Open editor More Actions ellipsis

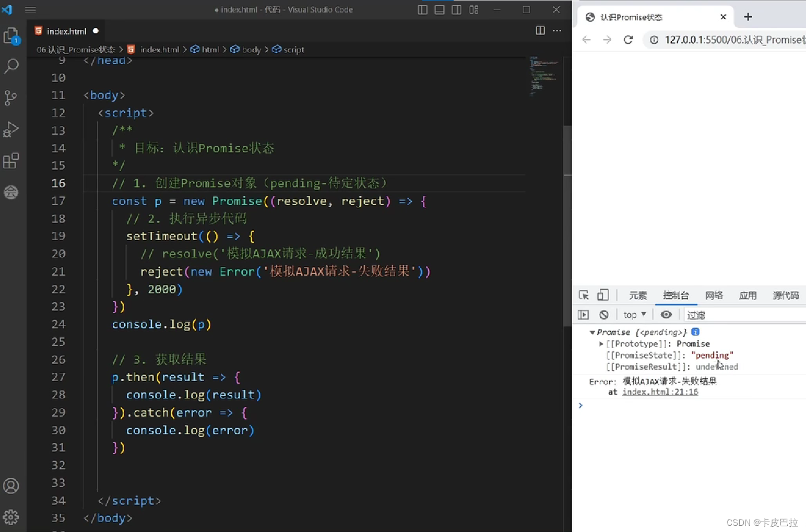tap(557, 31)
